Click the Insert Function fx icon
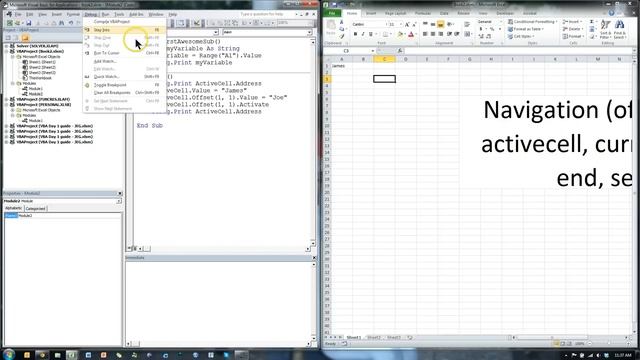Screen dimensions: 640x360 click(x=400, y=51)
